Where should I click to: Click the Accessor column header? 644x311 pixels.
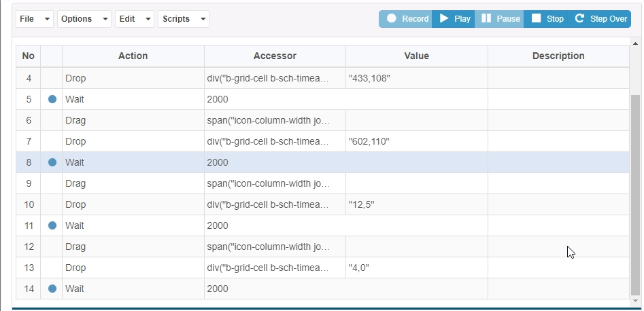(275, 56)
